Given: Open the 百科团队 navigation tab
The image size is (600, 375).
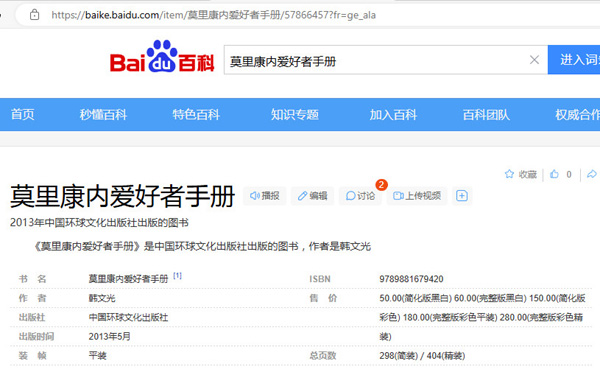Looking at the screenshot, I should coord(486,114).
